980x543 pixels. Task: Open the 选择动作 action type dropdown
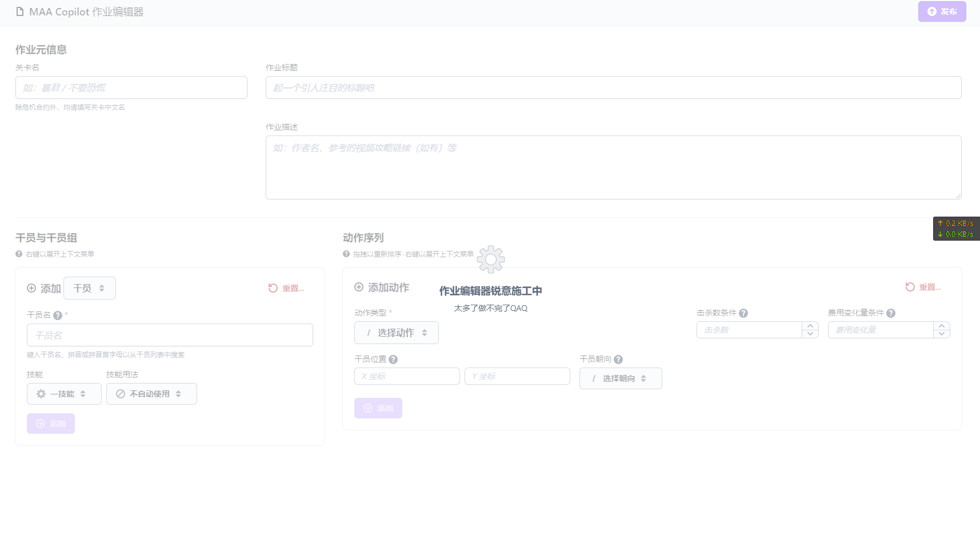coord(397,333)
